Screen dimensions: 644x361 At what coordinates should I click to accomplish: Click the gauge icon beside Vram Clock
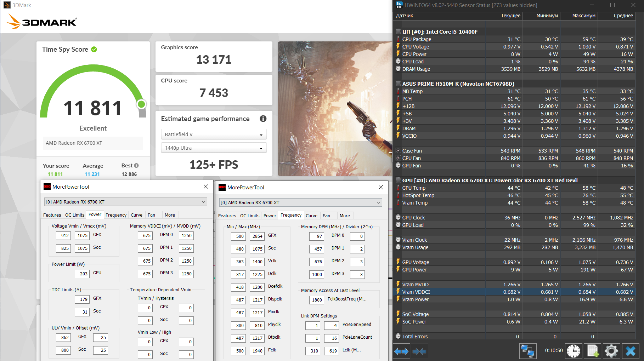click(x=398, y=240)
